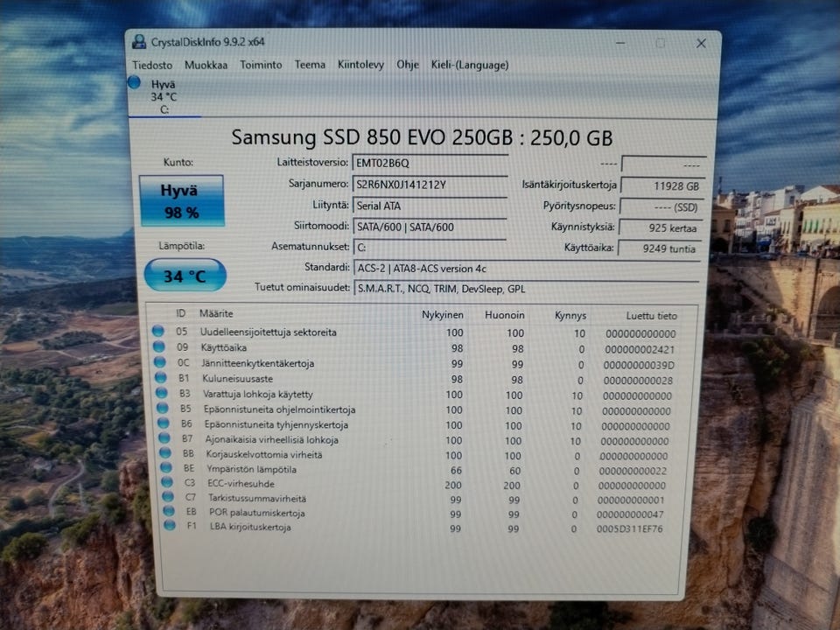The width and height of the screenshot is (840, 630).
Task: Click the 34 °C temperature button
Action: point(185,276)
